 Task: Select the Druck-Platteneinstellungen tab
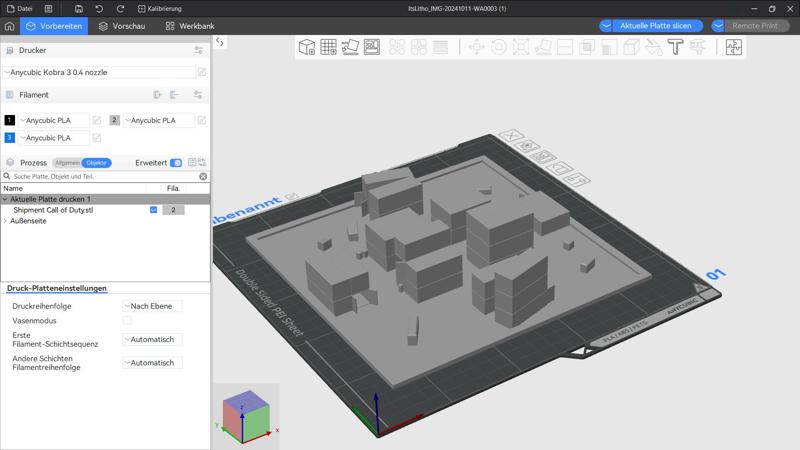[x=57, y=288]
